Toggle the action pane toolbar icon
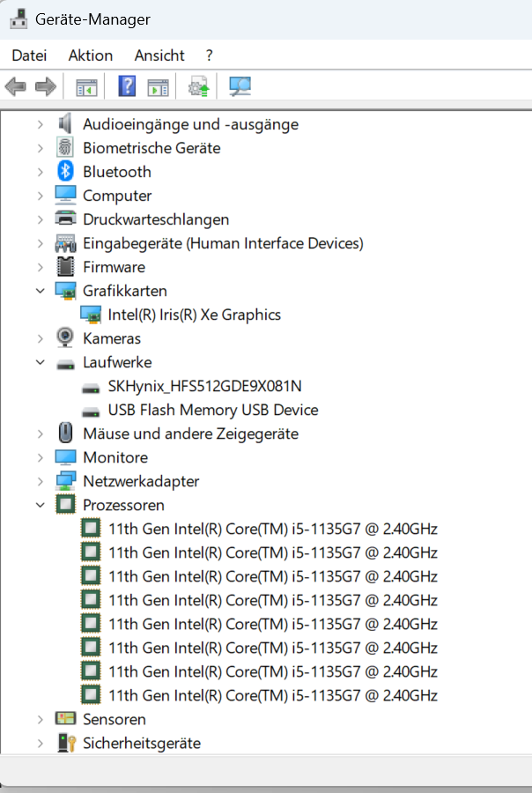Viewport: 532px width, 793px height. [x=158, y=87]
